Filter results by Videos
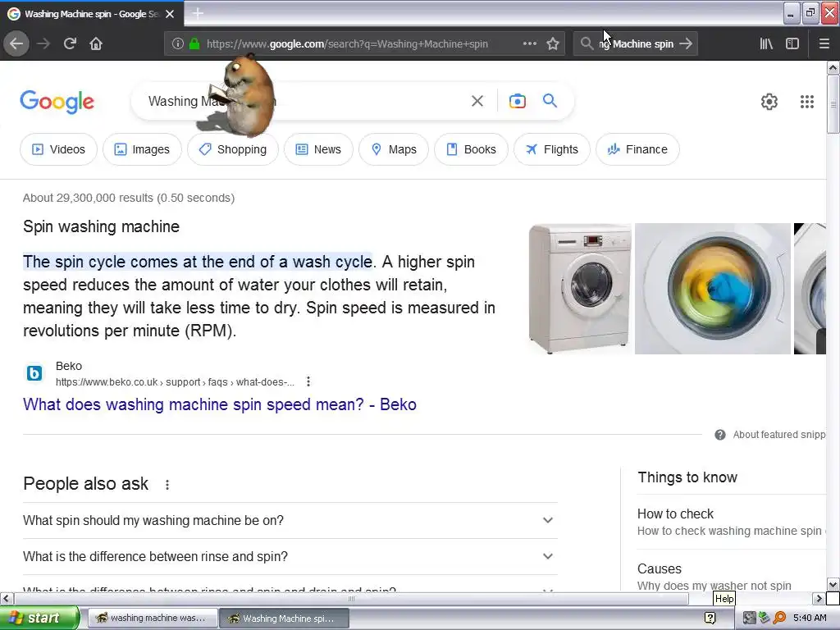The height and width of the screenshot is (630, 840). pyautogui.click(x=58, y=149)
